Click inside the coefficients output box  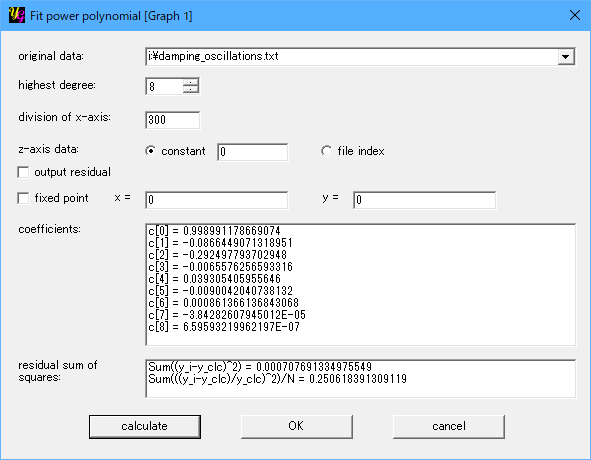[360, 285]
